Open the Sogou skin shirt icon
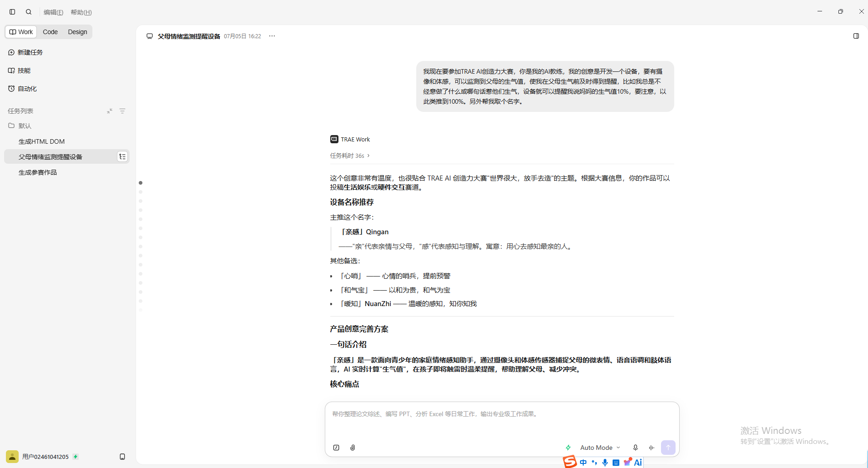This screenshot has height=468, width=868. point(628,462)
